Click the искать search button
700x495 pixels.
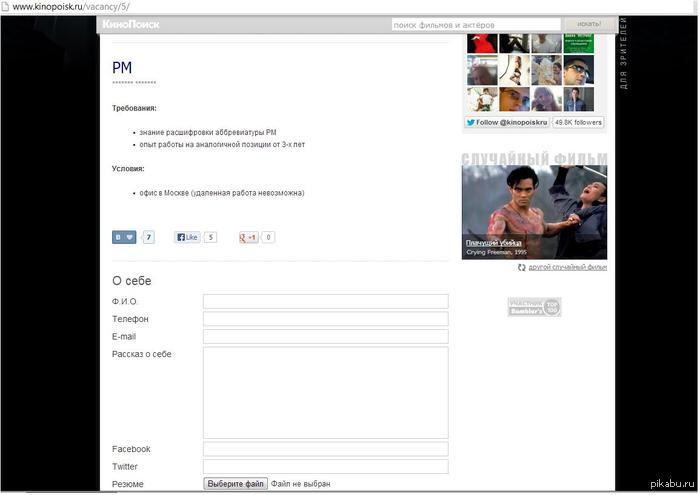589,24
